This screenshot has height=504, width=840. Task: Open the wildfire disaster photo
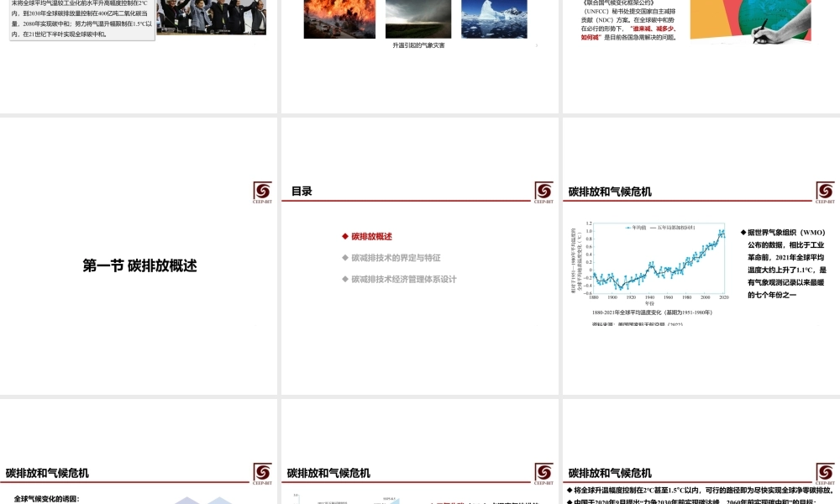point(339,18)
